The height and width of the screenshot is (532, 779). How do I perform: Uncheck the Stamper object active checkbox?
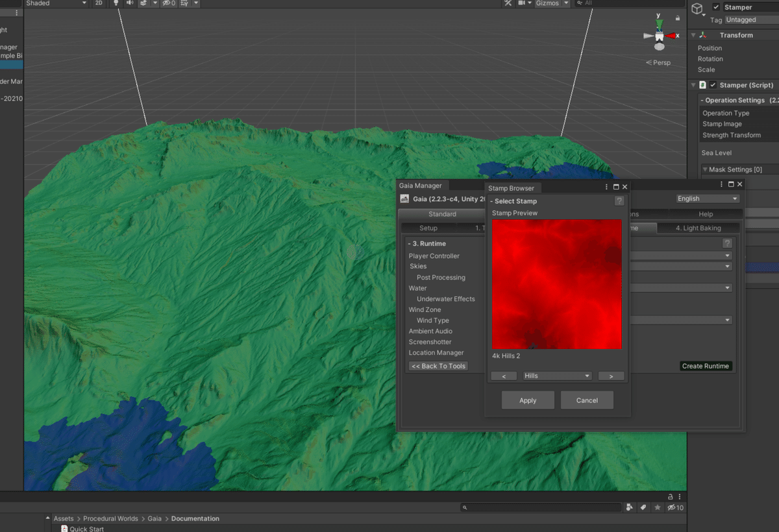coord(716,7)
